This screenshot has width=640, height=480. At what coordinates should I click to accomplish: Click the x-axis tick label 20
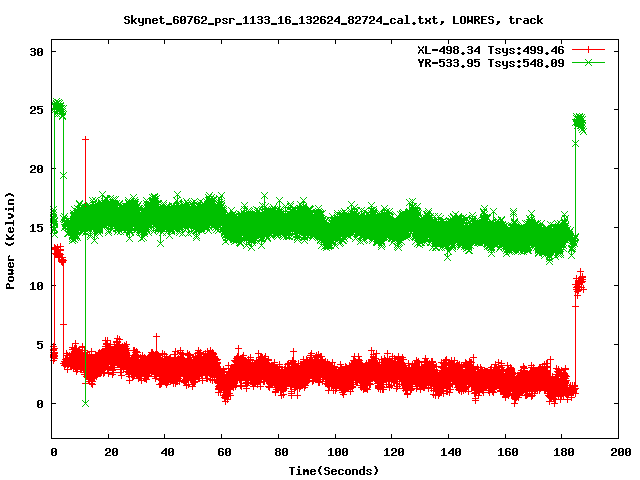[111, 452]
